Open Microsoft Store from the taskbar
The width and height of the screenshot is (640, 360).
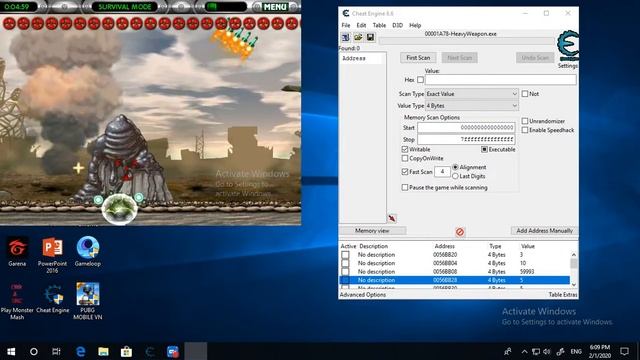point(126,351)
